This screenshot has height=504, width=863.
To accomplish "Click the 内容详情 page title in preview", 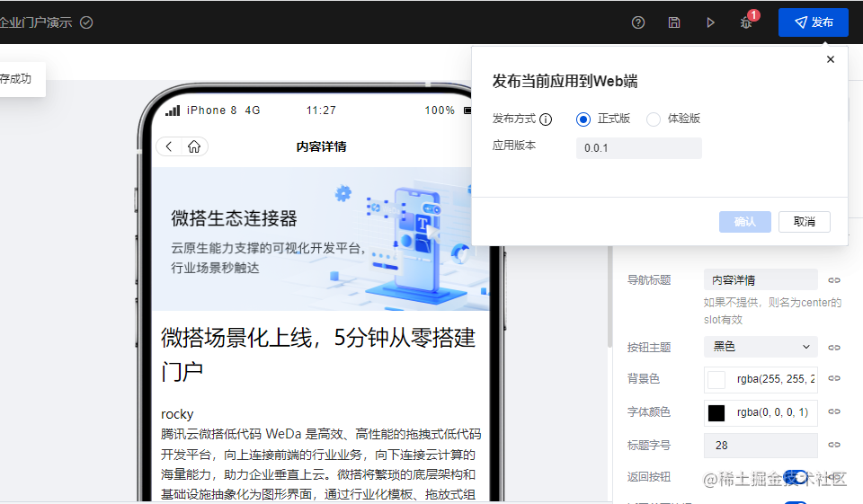I will 322,147.
